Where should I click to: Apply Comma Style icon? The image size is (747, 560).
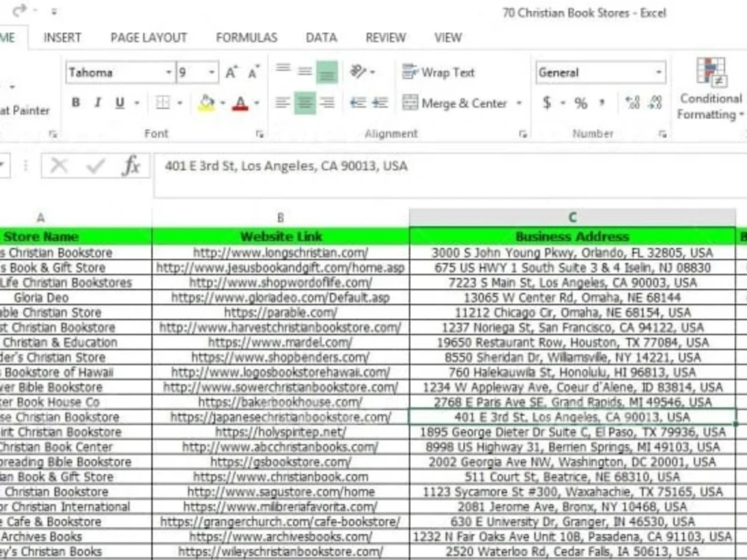pyautogui.click(x=602, y=103)
